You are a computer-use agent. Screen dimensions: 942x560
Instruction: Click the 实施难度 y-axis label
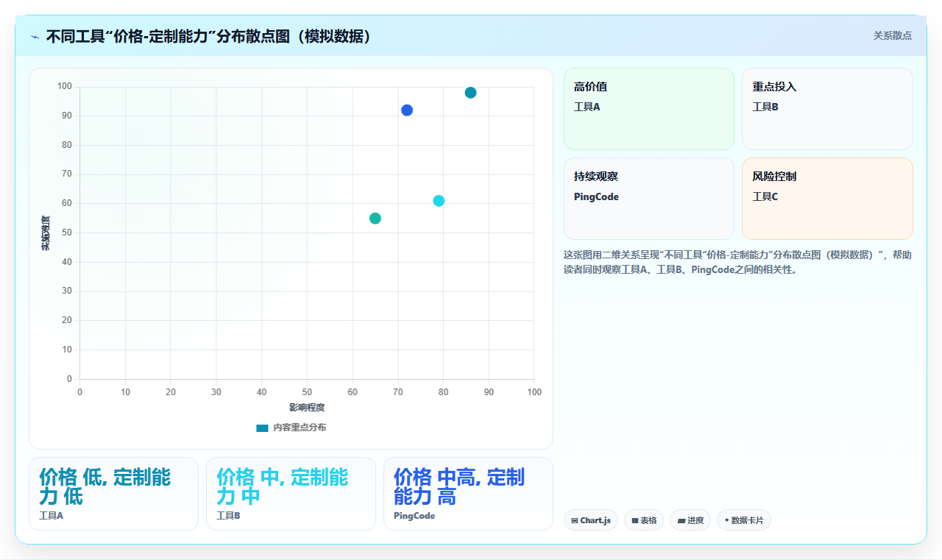(46, 233)
